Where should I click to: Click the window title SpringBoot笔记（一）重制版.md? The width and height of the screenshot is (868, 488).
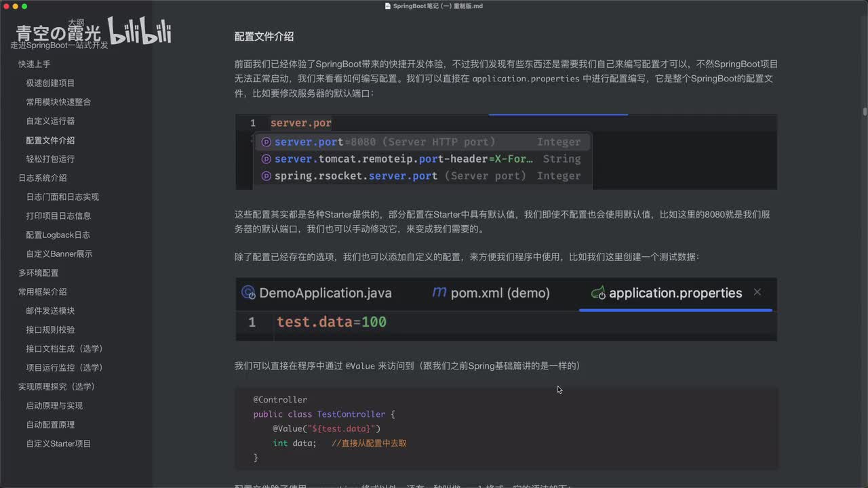[438, 6]
